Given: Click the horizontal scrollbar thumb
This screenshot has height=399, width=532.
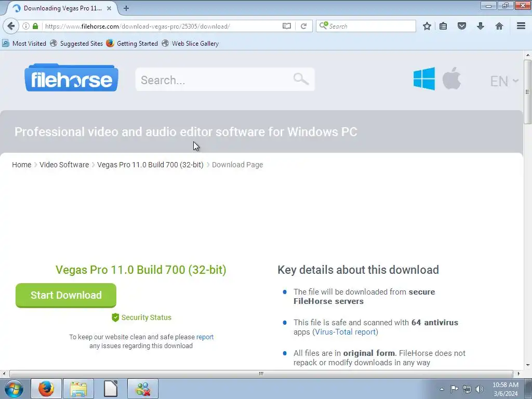Looking at the screenshot, I should (261, 374).
